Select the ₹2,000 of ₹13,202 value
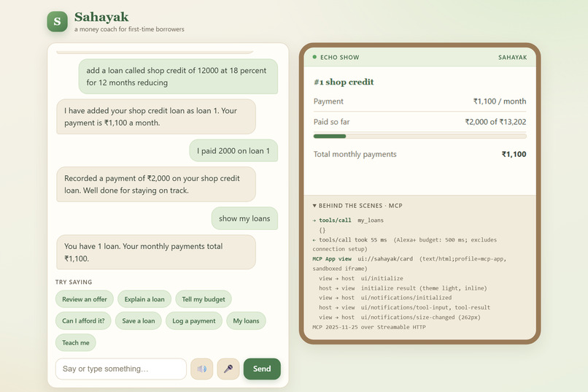The width and height of the screenshot is (588, 392). [495, 122]
